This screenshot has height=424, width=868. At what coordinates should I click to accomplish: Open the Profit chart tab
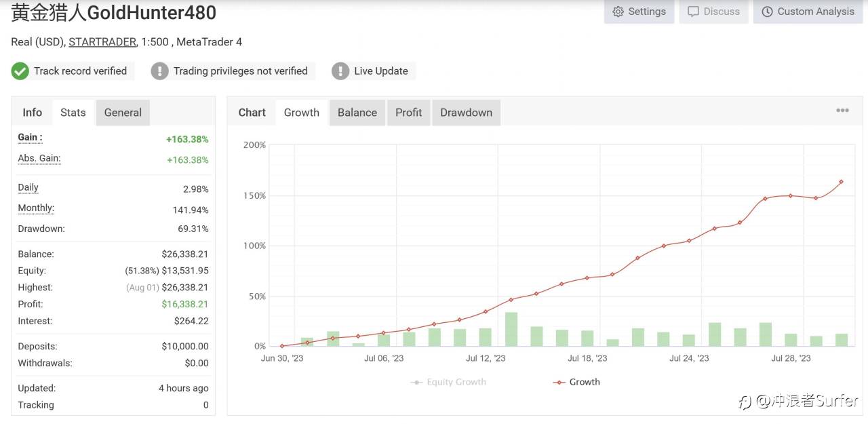point(408,113)
